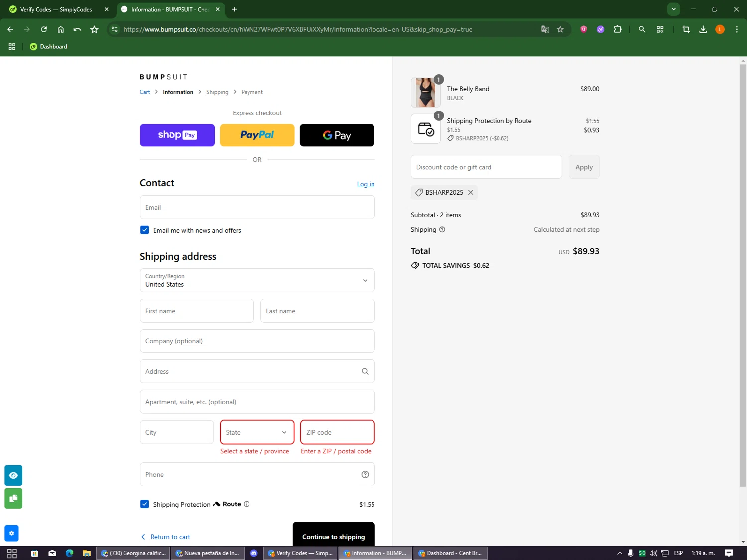Pay with Shop Pay
Image resolution: width=747 pixels, height=560 pixels.
pos(177,135)
